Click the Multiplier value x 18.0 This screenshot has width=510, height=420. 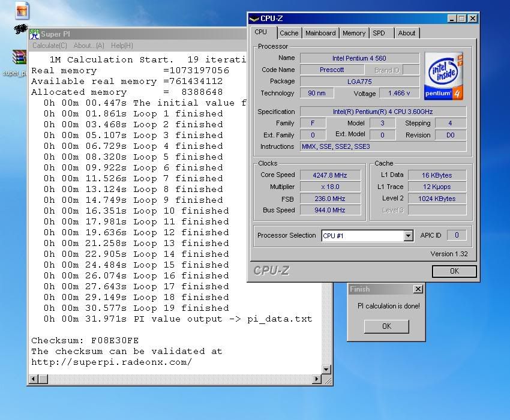[x=330, y=187]
